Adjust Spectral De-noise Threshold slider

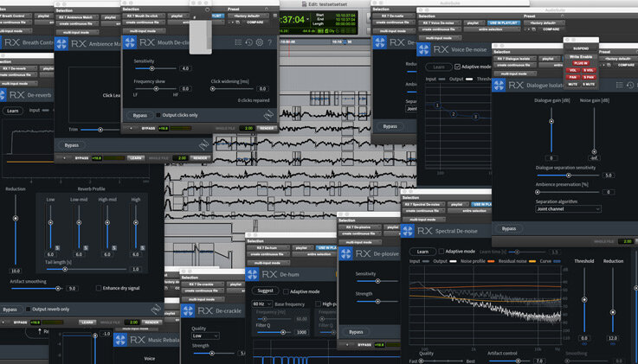(x=584, y=300)
